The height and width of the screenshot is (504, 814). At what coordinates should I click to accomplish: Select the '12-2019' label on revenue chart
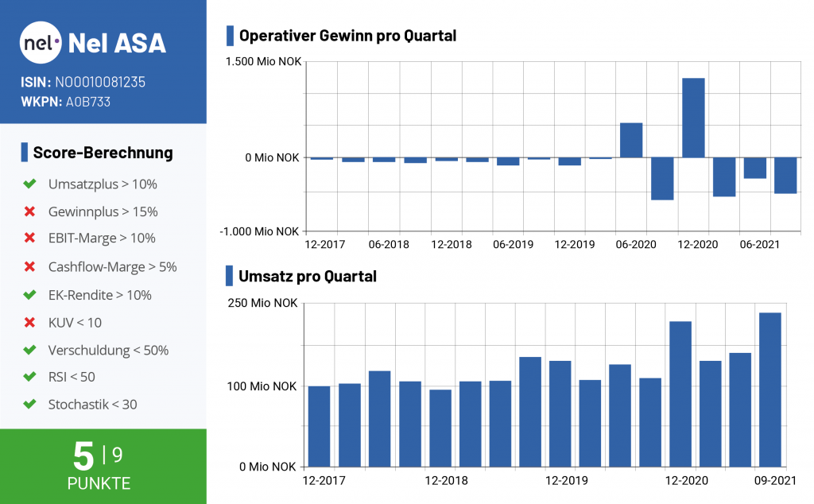566,481
